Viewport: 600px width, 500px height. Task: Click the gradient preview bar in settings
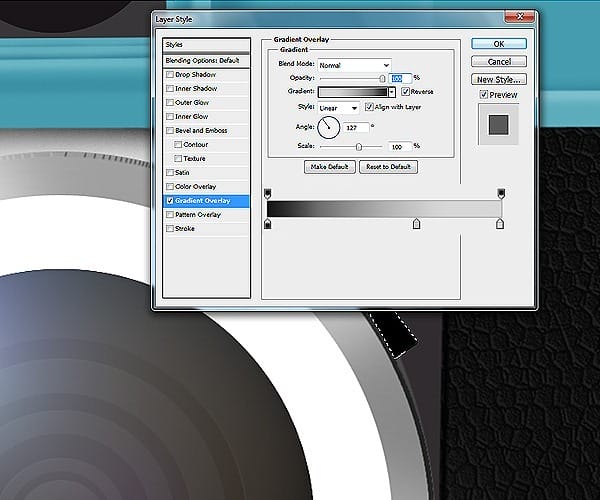tap(353, 92)
